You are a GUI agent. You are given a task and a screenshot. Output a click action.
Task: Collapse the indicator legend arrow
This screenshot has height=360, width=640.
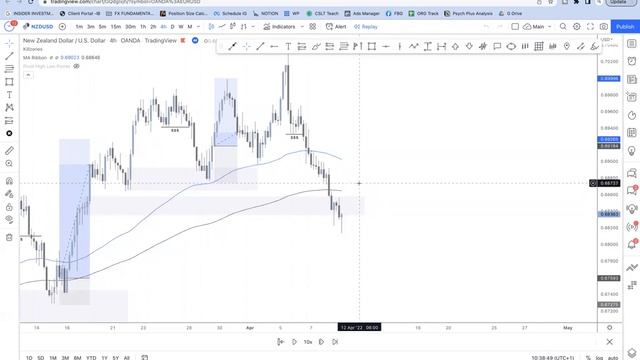28,75
